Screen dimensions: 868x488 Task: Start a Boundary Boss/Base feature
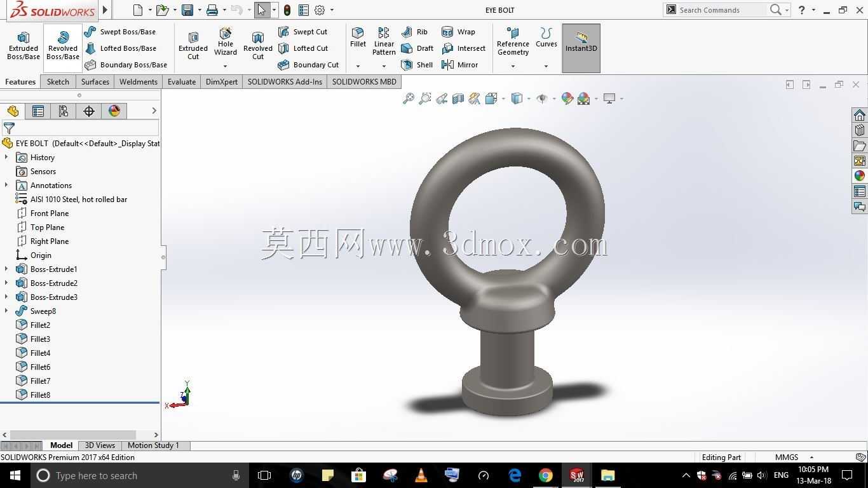click(x=126, y=65)
